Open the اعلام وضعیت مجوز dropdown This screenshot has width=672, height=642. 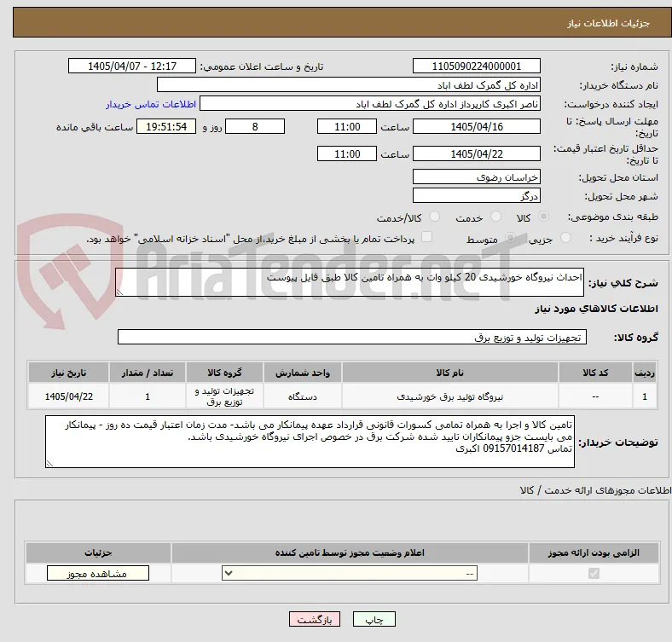tap(350, 574)
